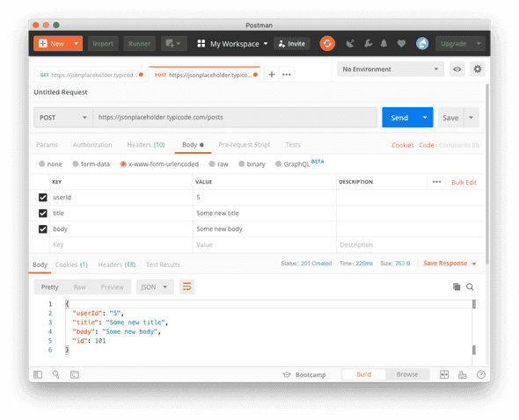
Task: Change the POST method dropdown
Action: point(62,118)
